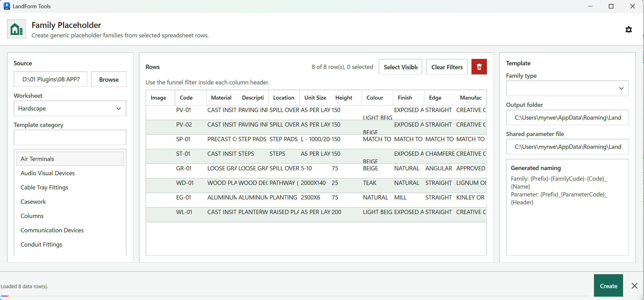Image resolution: width=644 pixels, height=300 pixels.
Task: Select the WD-01 row
Action: click(x=316, y=186)
